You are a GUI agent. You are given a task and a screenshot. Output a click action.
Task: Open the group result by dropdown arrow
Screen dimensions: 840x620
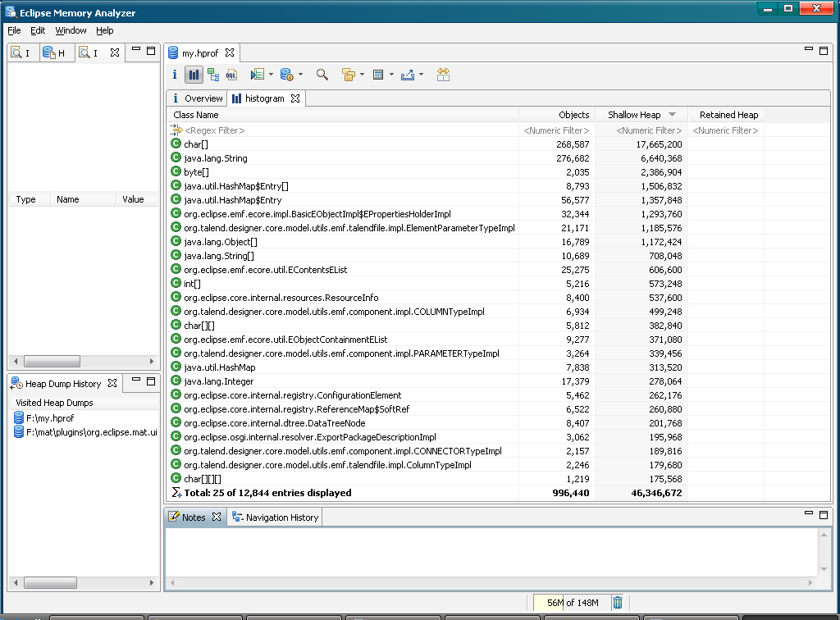tap(362, 75)
